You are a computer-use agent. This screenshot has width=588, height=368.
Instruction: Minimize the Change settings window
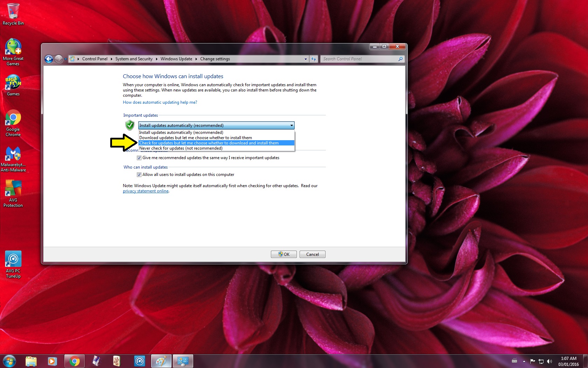pyautogui.click(x=374, y=46)
